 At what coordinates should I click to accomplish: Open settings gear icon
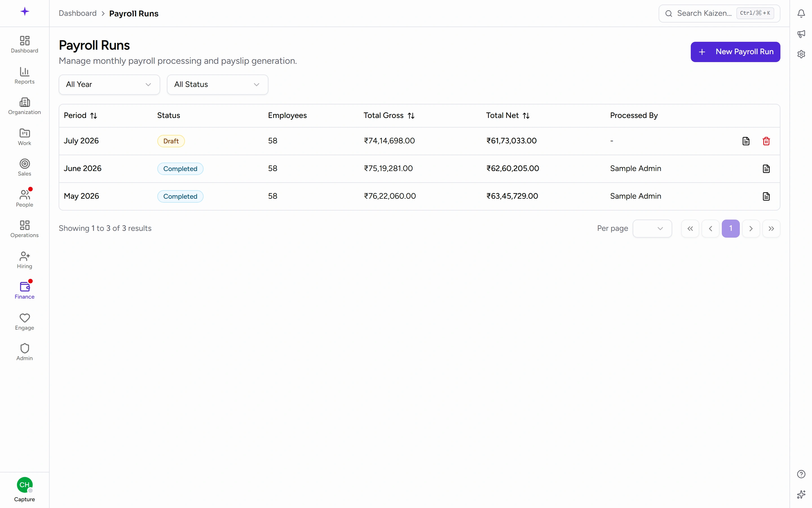[x=801, y=54]
